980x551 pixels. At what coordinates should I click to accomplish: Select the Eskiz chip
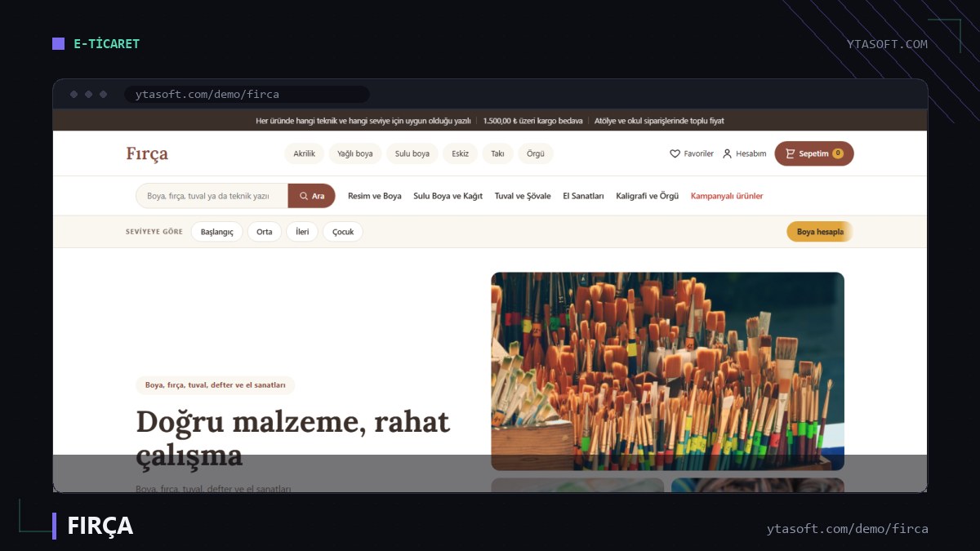[x=461, y=153]
